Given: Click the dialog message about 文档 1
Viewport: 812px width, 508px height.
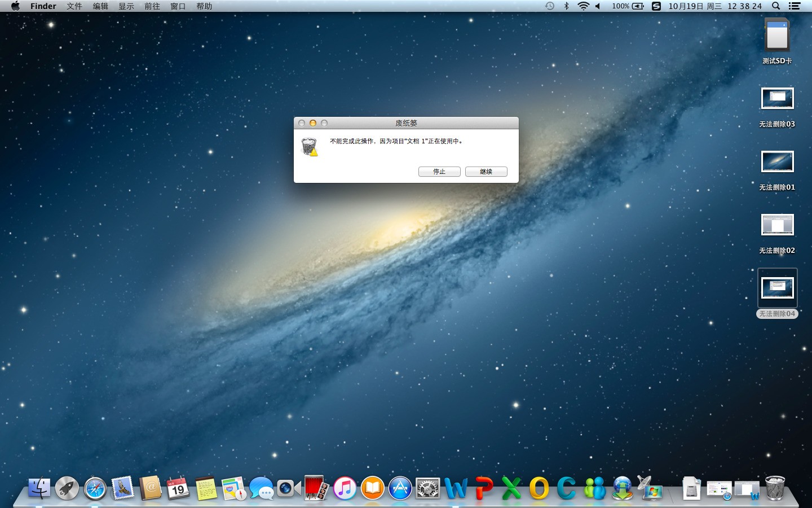Looking at the screenshot, I should (x=396, y=141).
